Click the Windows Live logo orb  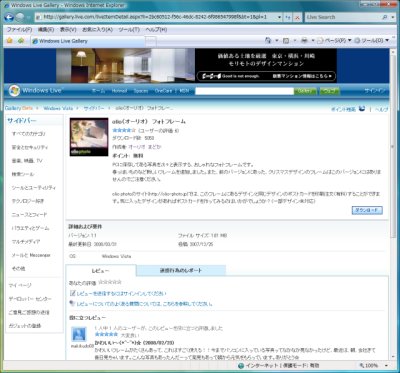14,91
